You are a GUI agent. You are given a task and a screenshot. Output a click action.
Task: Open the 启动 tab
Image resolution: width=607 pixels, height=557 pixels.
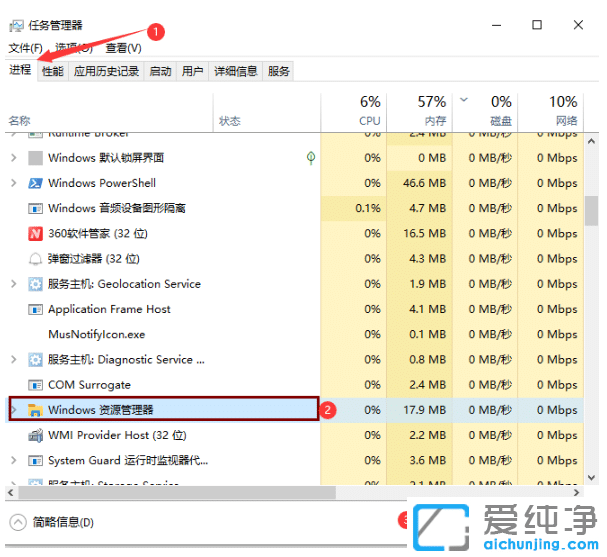(x=160, y=71)
